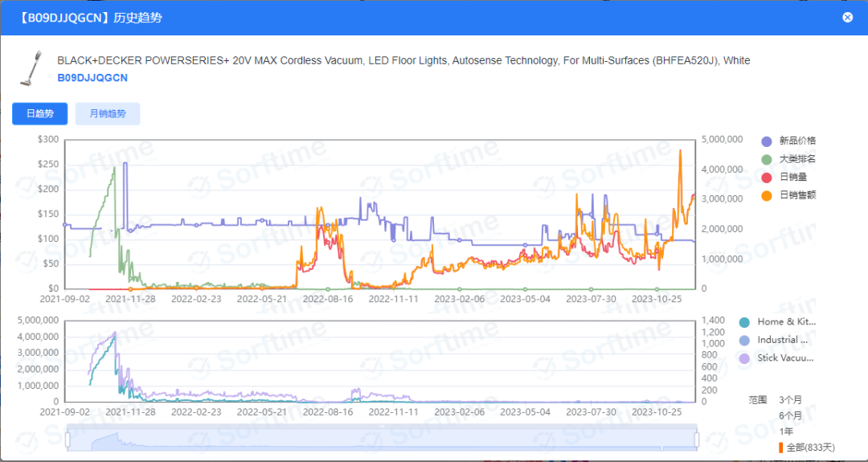Set range to 1年

pos(785,431)
